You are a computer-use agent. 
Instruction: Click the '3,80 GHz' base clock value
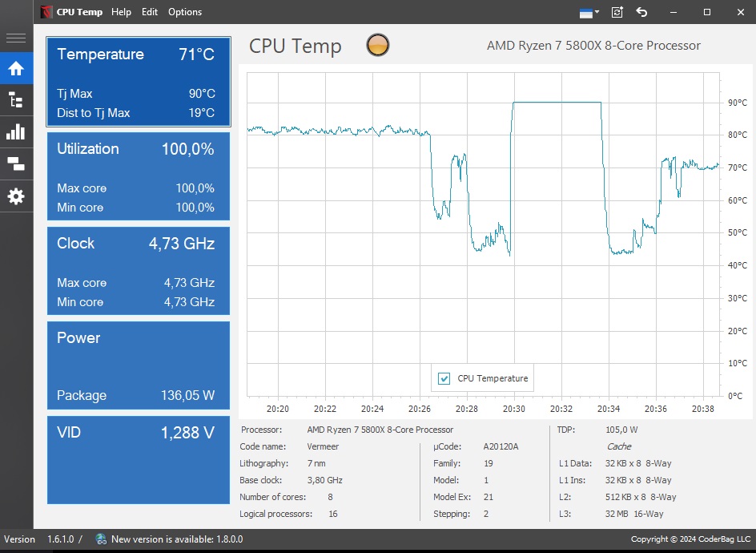click(x=324, y=480)
